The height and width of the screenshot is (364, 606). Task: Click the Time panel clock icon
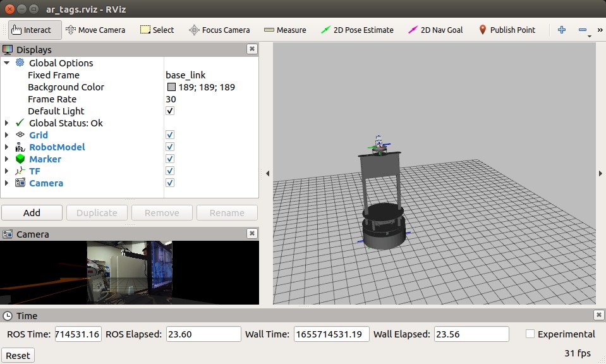pos(8,316)
